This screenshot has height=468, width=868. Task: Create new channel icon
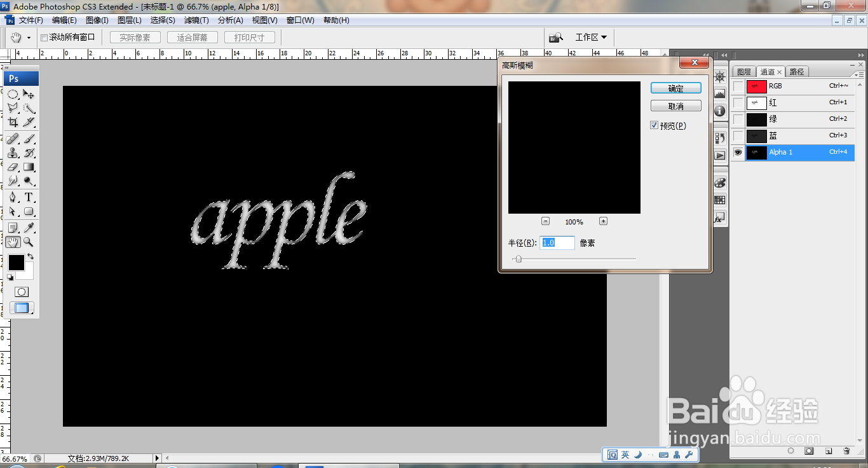click(x=829, y=451)
